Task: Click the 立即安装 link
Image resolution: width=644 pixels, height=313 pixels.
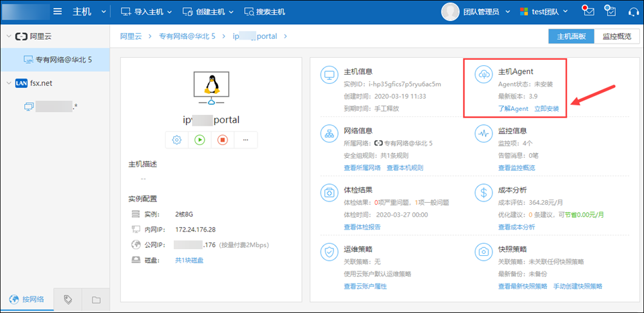Action: click(x=547, y=109)
